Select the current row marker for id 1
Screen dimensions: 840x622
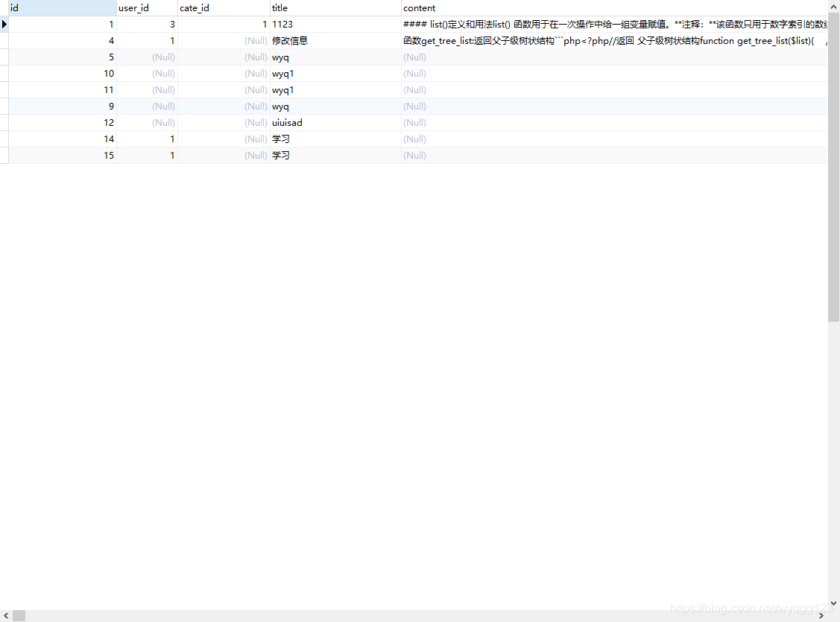point(4,24)
